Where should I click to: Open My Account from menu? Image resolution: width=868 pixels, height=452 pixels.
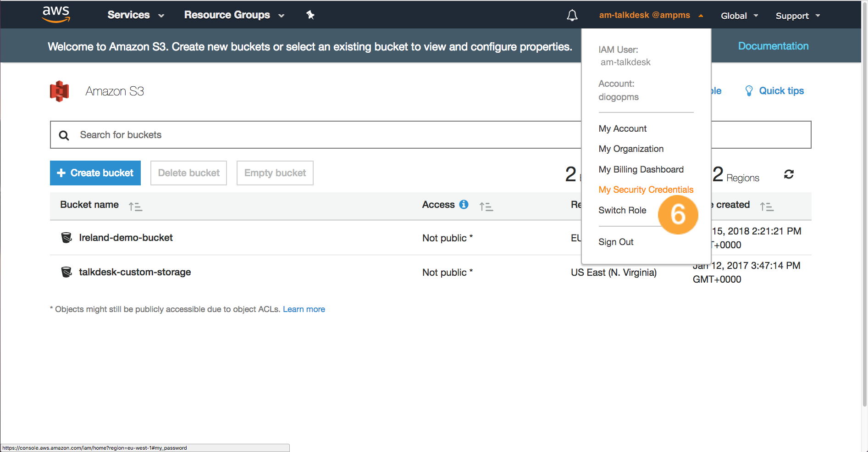pos(622,128)
